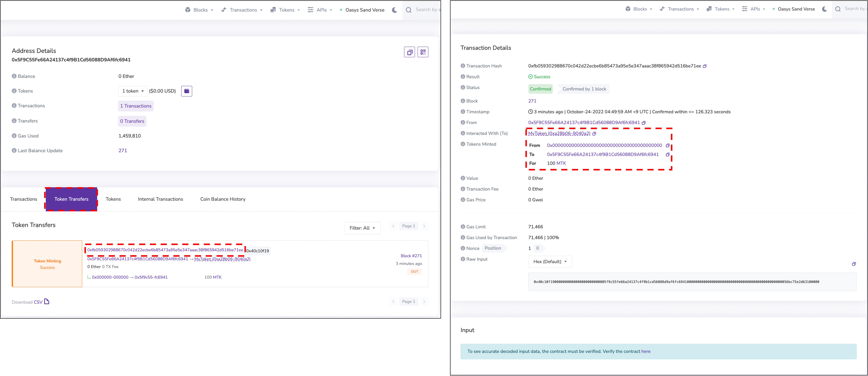The height and width of the screenshot is (376, 868).
Task: Info icon beside Gas Limit label
Action: click(463, 227)
